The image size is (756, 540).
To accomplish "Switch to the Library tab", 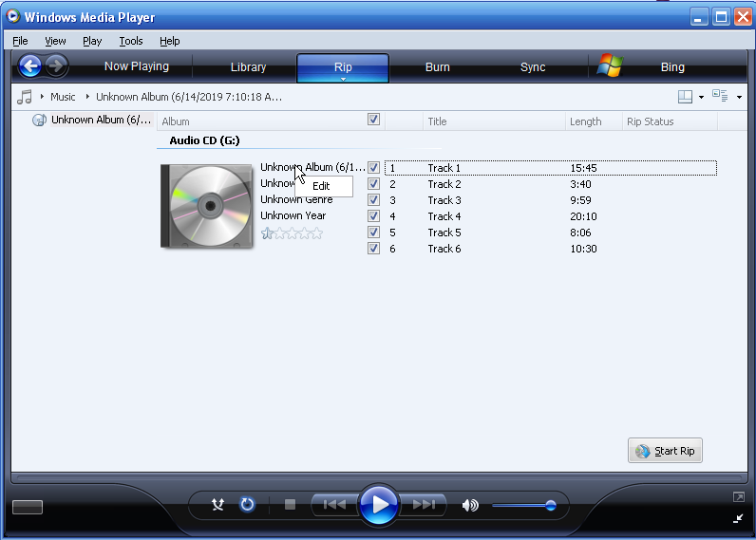I will [x=248, y=67].
